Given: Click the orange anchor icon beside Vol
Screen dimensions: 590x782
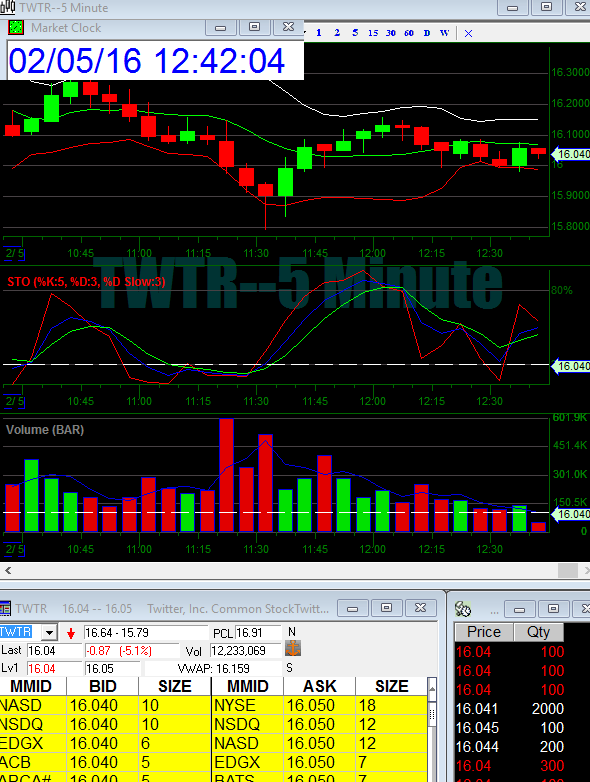Looking at the screenshot, I should pyautogui.click(x=293, y=649).
